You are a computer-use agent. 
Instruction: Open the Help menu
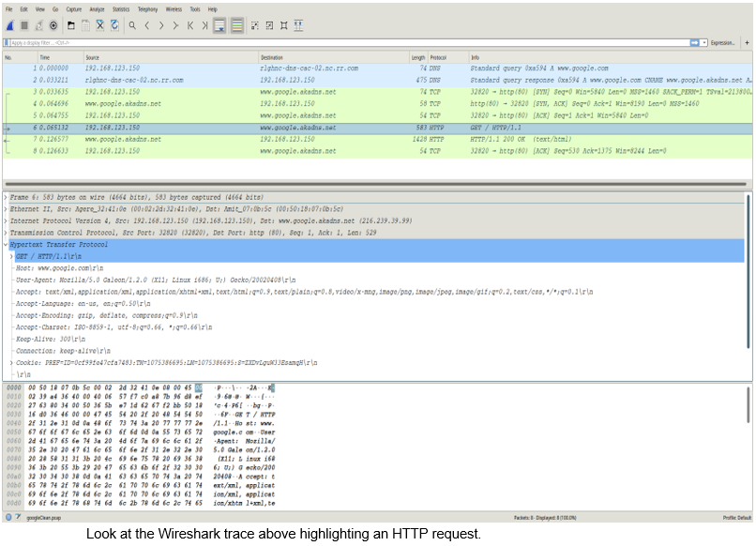coord(213,9)
